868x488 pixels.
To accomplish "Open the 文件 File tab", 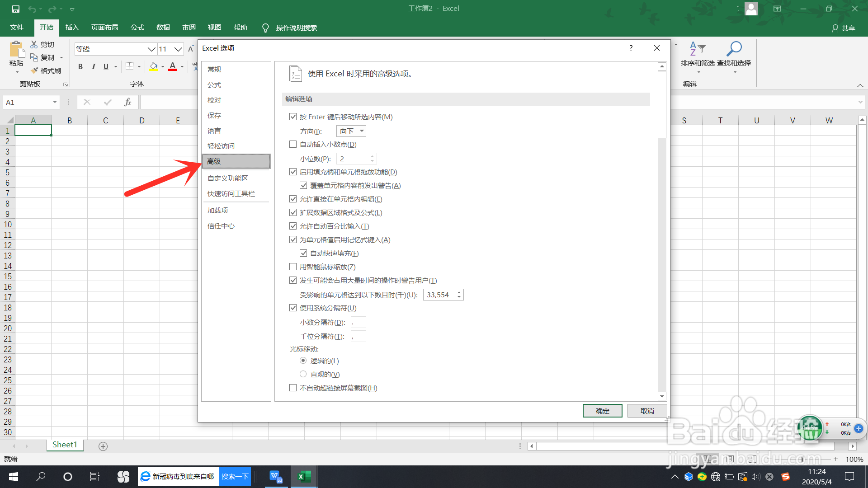I will pos(17,28).
